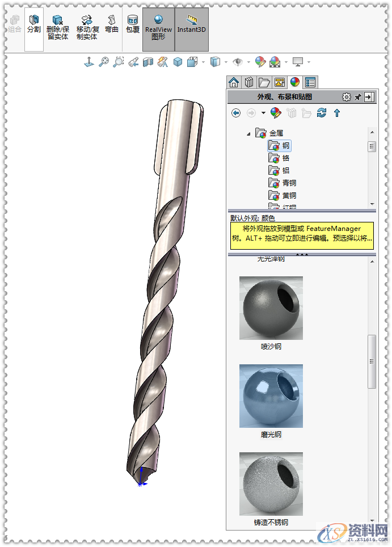
Task: Open the Apply Scene dropdown arrow
Action: coord(286,62)
